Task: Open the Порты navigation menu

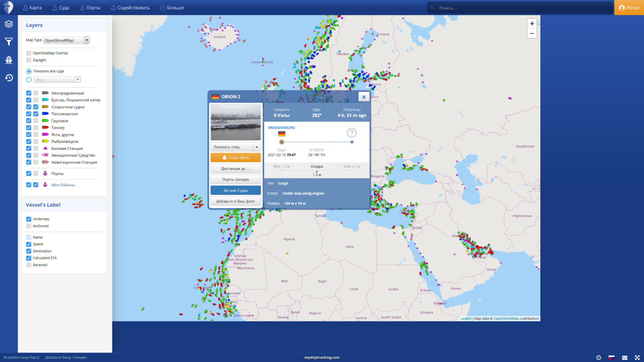Action: point(90,7)
